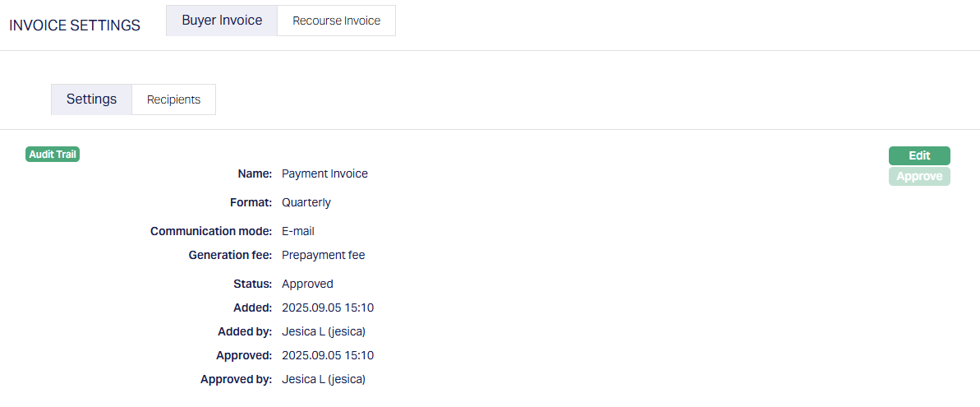Click the Communication mode field label
980x407 pixels.
(x=210, y=231)
